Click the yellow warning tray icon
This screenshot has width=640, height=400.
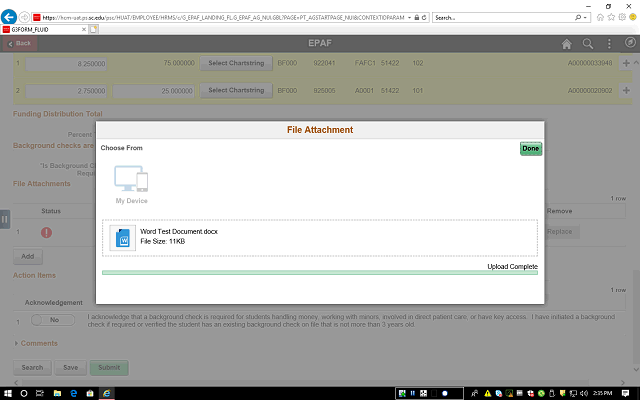(487, 393)
